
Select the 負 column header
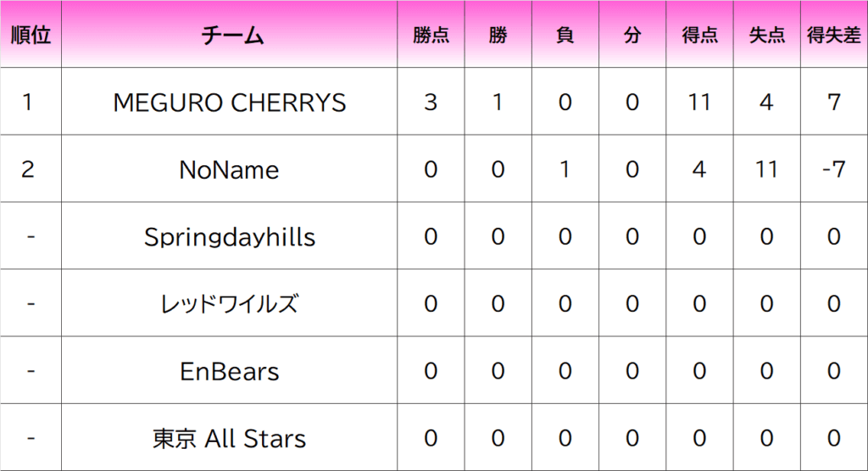pos(565,36)
